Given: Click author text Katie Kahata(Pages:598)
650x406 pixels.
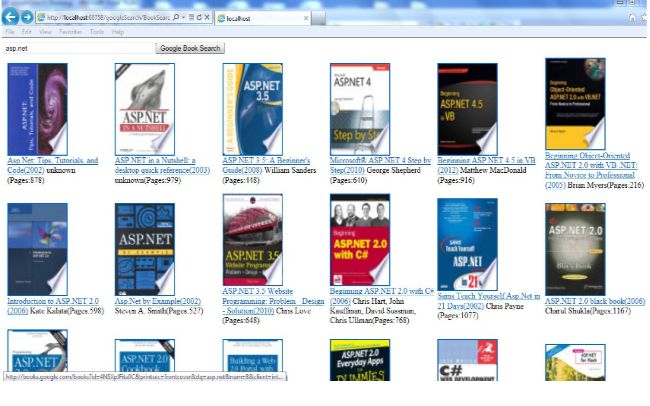Looking at the screenshot, I should [x=67, y=311].
